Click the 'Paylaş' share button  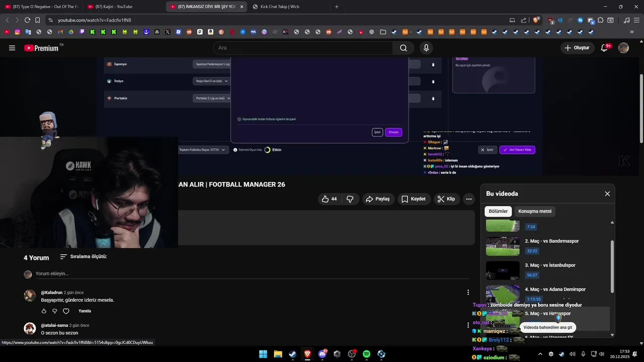[x=378, y=199]
